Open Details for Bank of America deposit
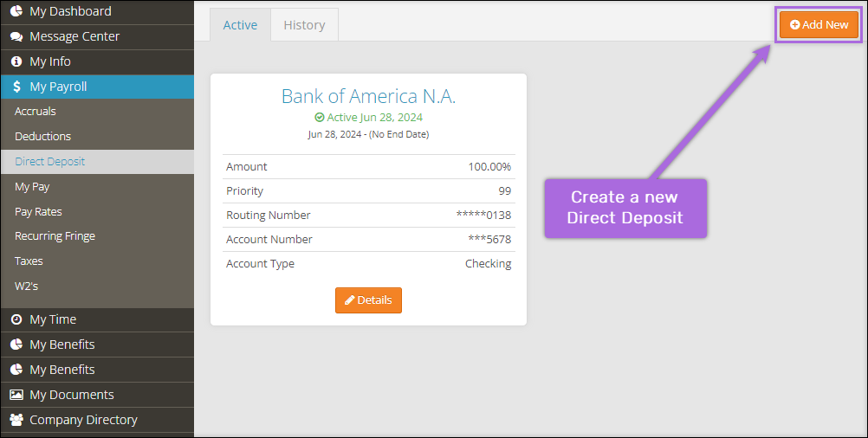The height and width of the screenshot is (438, 868). point(368,300)
